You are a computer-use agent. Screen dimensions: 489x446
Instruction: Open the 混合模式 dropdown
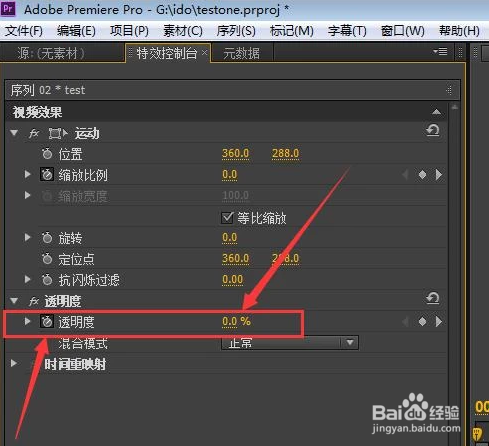click(x=290, y=343)
